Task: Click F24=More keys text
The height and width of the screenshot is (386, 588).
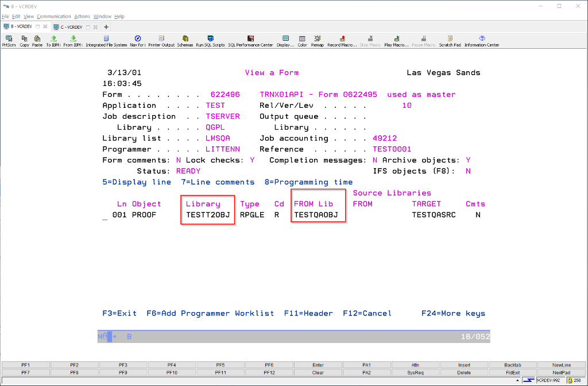Action: click(453, 313)
